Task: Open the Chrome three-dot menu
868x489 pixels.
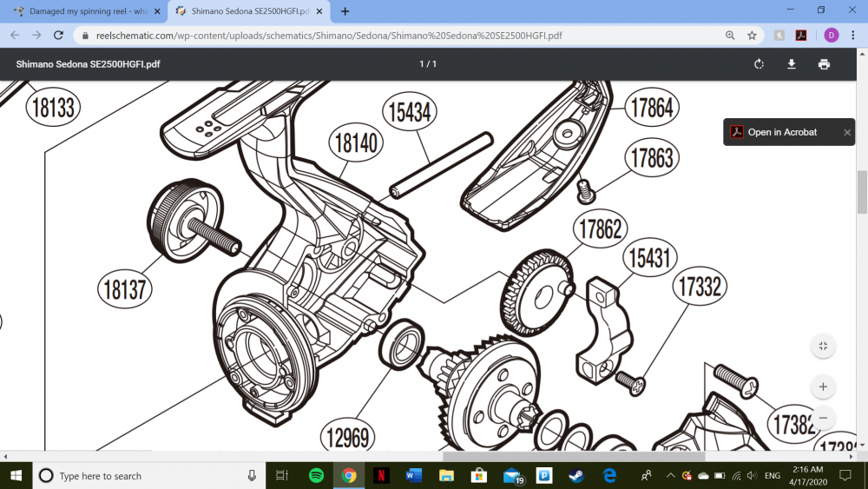Action: point(852,36)
